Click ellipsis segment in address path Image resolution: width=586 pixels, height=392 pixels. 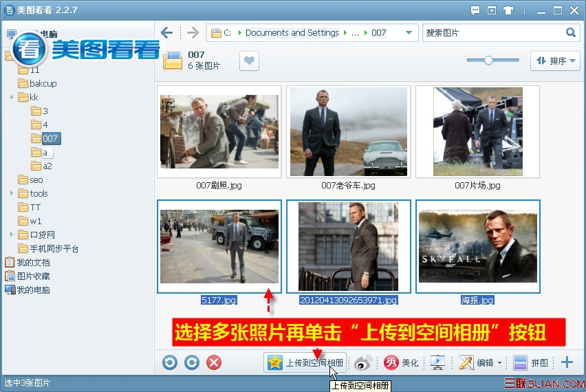pos(355,33)
